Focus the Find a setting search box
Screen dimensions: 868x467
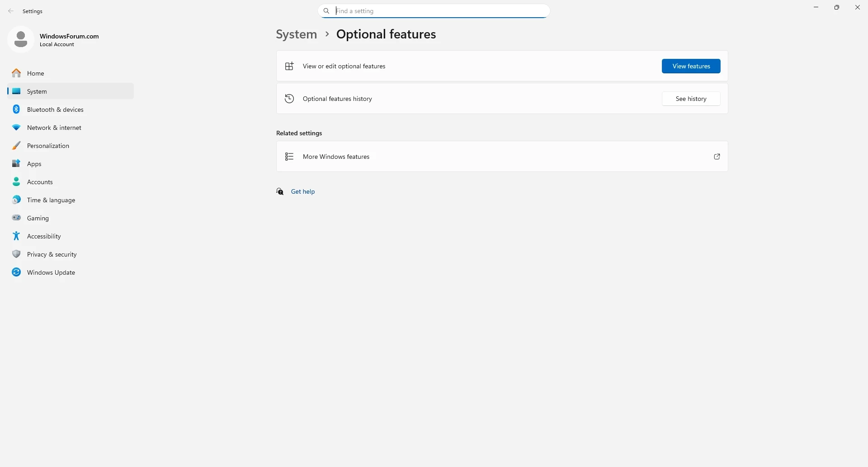pos(434,11)
